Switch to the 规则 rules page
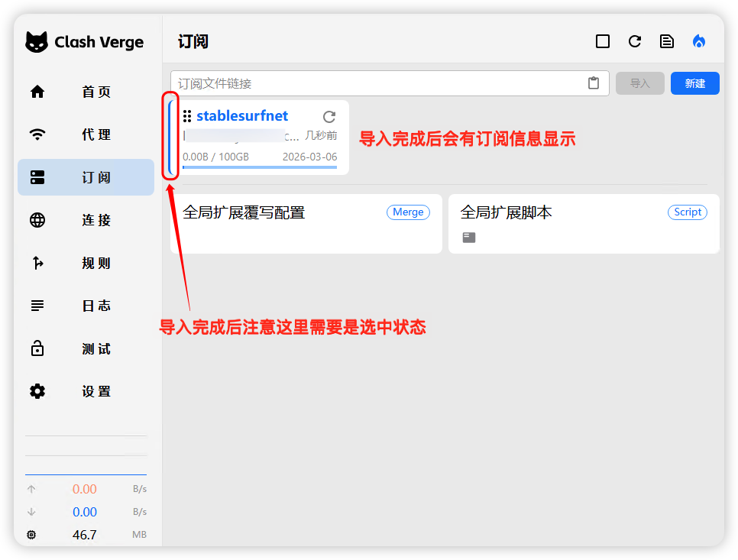The image size is (738, 560). tap(86, 263)
